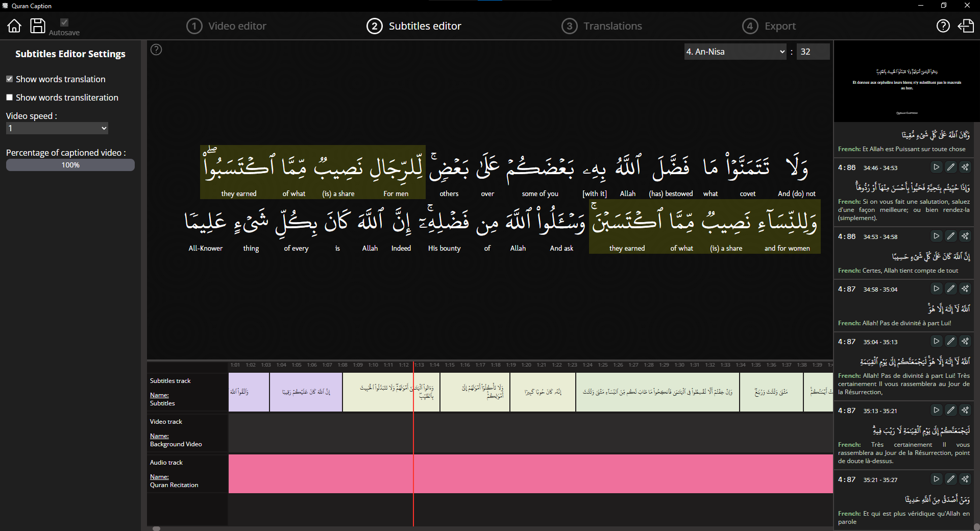This screenshot has width=980, height=531.
Task: Uncheck Show words translation
Action: pyautogui.click(x=9, y=79)
